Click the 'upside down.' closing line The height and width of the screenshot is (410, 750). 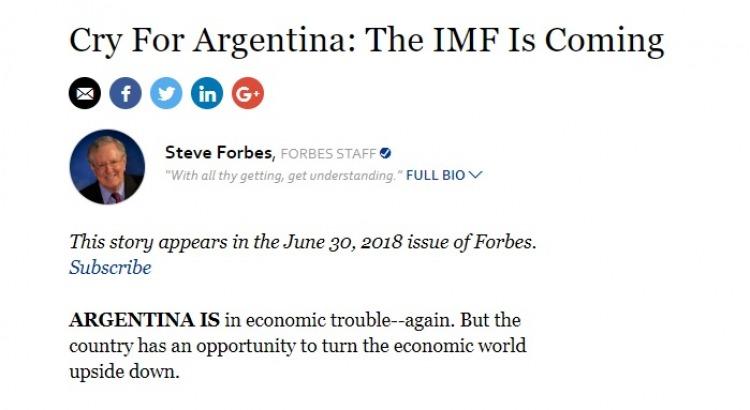(x=124, y=372)
